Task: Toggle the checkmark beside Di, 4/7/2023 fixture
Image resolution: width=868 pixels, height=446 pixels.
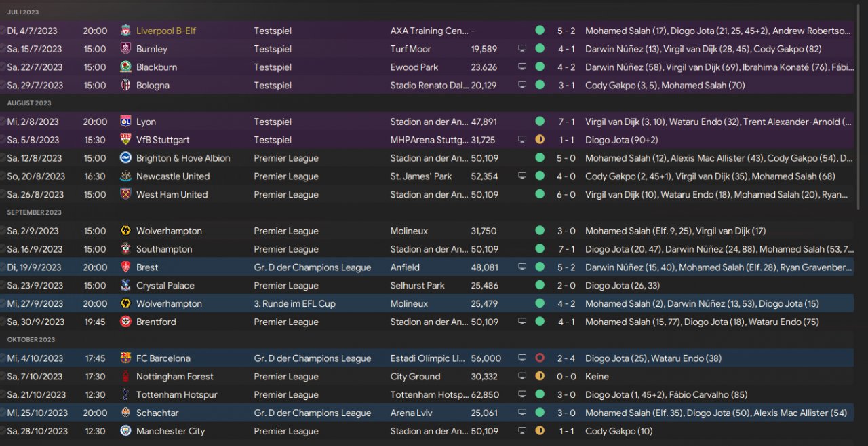Action: pyautogui.click(x=3, y=31)
